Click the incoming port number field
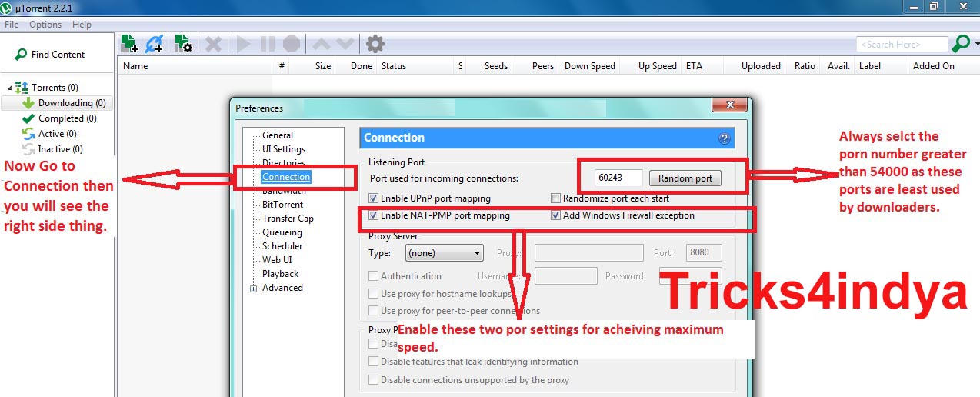This screenshot has width=980, height=397. (619, 178)
